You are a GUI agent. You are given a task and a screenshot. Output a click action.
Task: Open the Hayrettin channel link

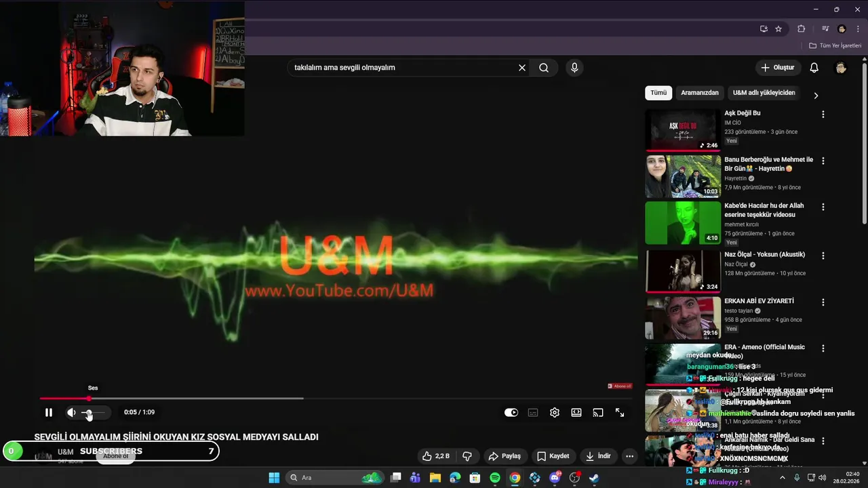tap(736, 178)
